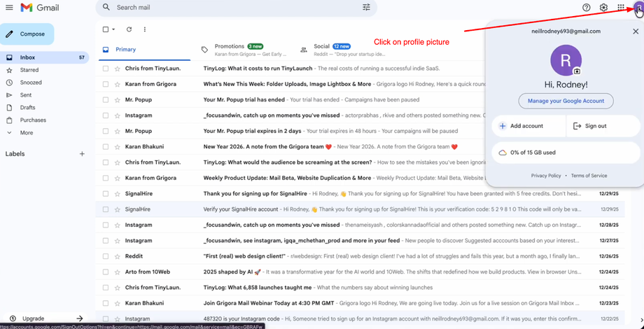
Task: Open the More options three-dot icon
Action: 145,29
